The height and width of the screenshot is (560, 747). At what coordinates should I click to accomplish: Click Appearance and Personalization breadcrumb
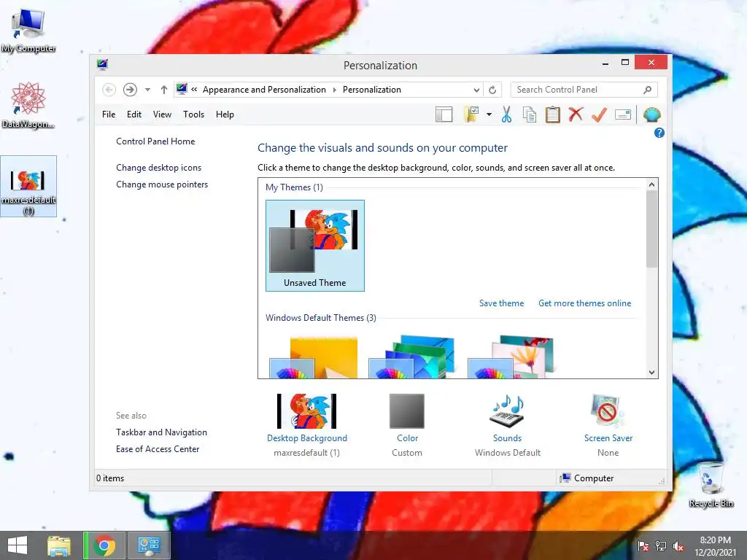(x=264, y=90)
